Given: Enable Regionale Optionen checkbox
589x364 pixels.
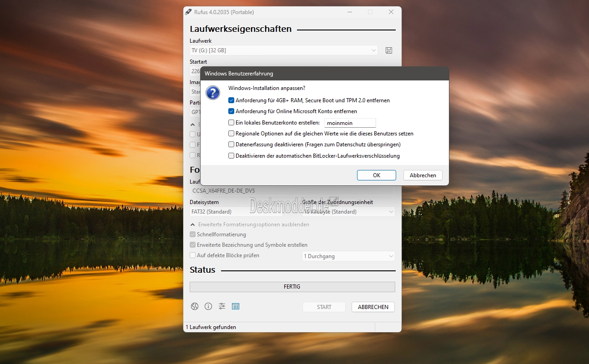Looking at the screenshot, I should coord(232,134).
